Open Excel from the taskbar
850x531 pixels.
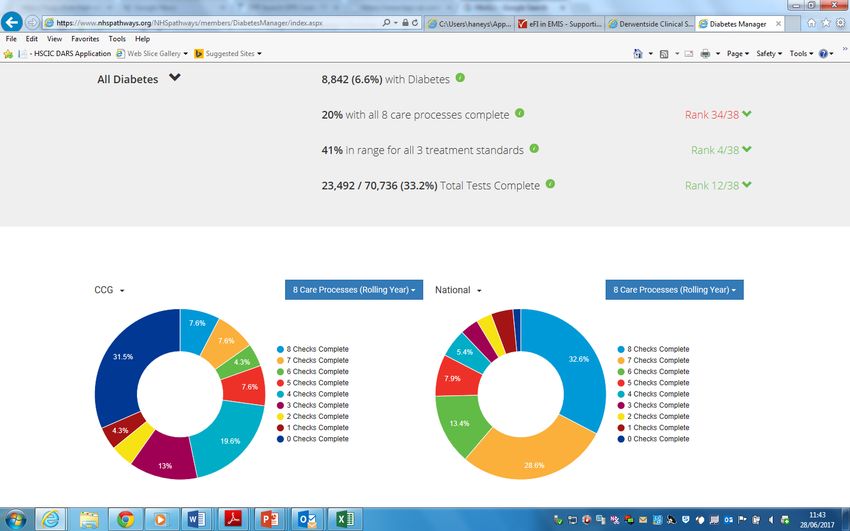(x=343, y=519)
